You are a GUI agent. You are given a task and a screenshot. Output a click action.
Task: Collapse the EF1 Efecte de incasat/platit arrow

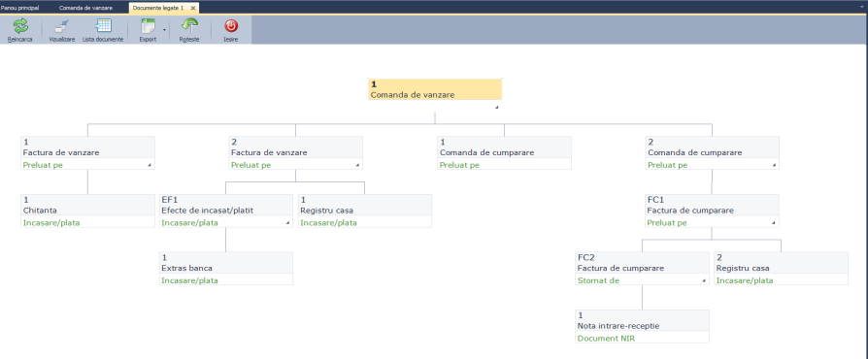pyautogui.click(x=287, y=223)
